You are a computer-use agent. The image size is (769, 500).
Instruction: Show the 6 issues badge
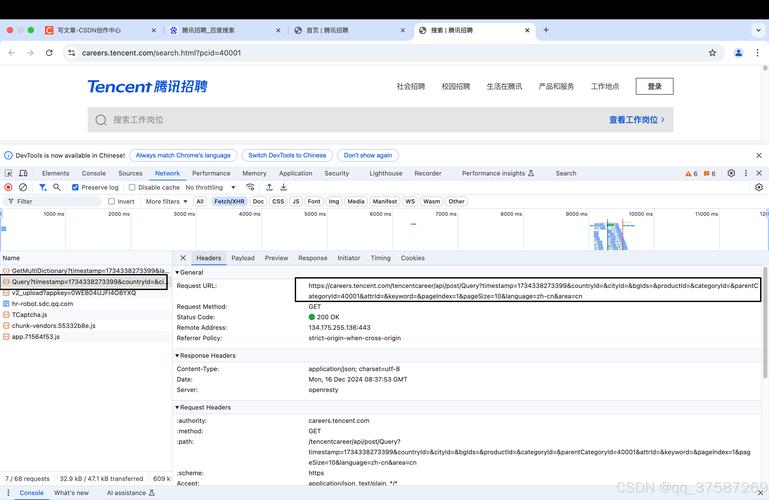pos(710,174)
